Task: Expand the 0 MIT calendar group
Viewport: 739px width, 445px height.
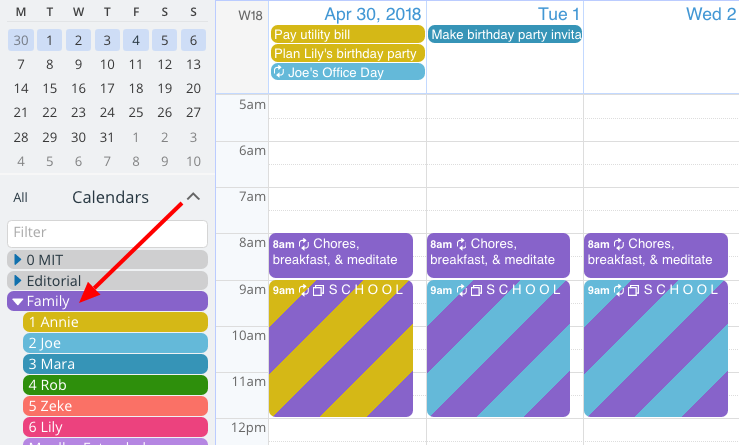Action: coord(17,260)
